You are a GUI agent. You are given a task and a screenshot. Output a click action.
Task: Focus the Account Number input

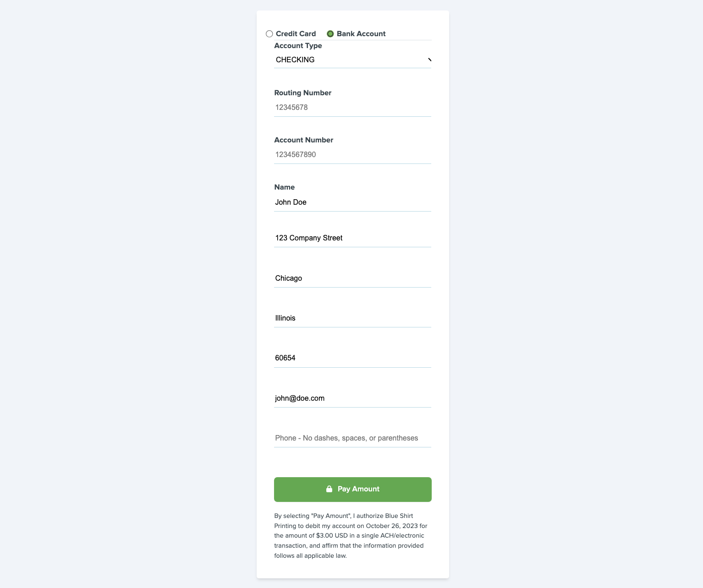tap(352, 155)
